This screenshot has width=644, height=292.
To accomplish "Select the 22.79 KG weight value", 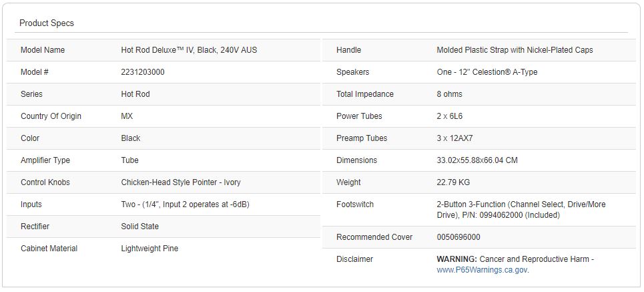I will tap(453, 182).
